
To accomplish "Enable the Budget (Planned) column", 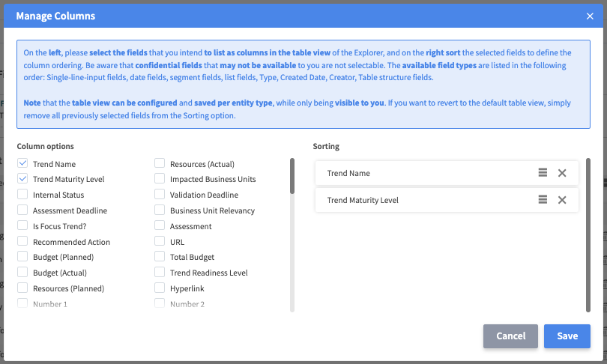I will click(22, 257).
